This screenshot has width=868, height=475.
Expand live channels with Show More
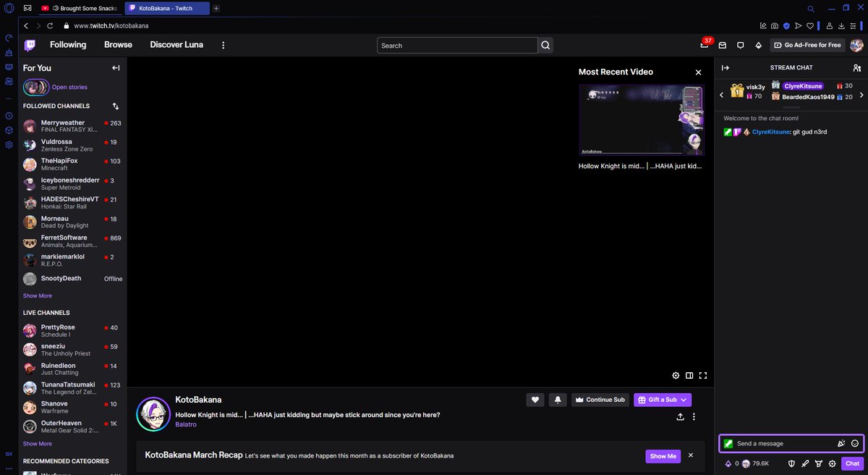(x=38, y=443)
